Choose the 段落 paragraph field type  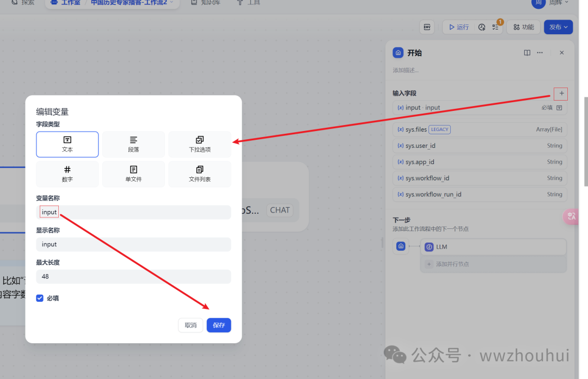133,144
